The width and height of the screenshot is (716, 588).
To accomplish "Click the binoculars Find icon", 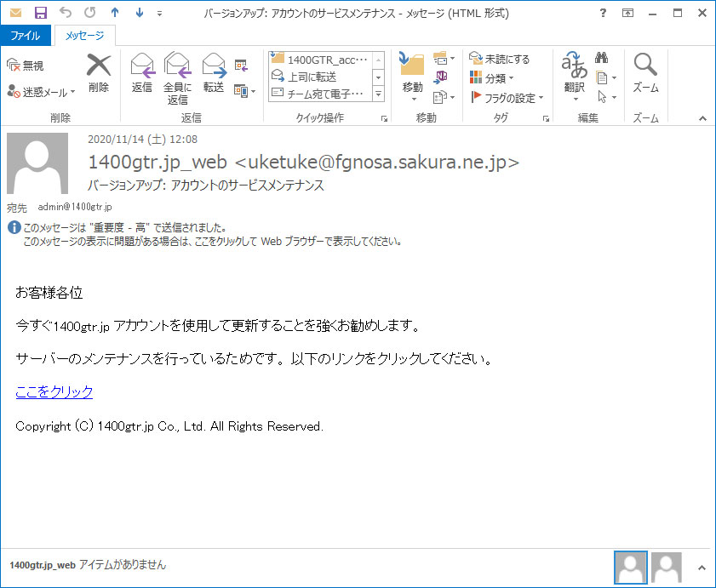I will 601,59.
